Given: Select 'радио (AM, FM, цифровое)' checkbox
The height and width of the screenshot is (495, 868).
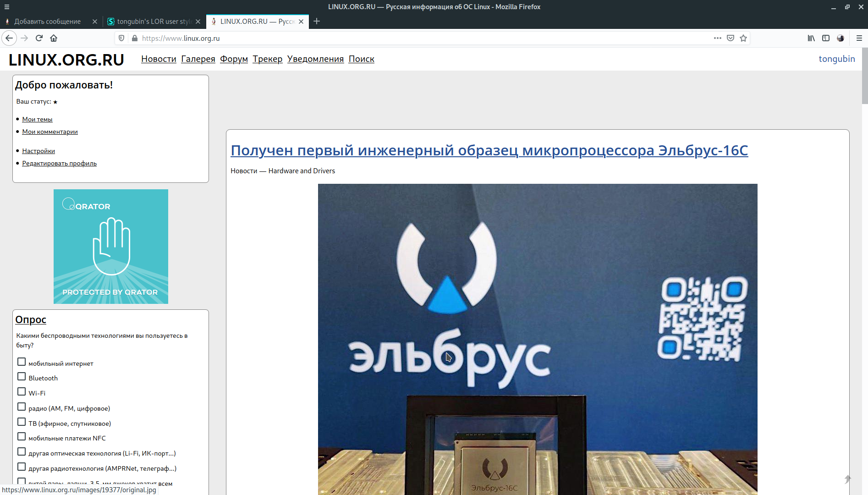Looking at the screenshot, I should pos(22,407).
